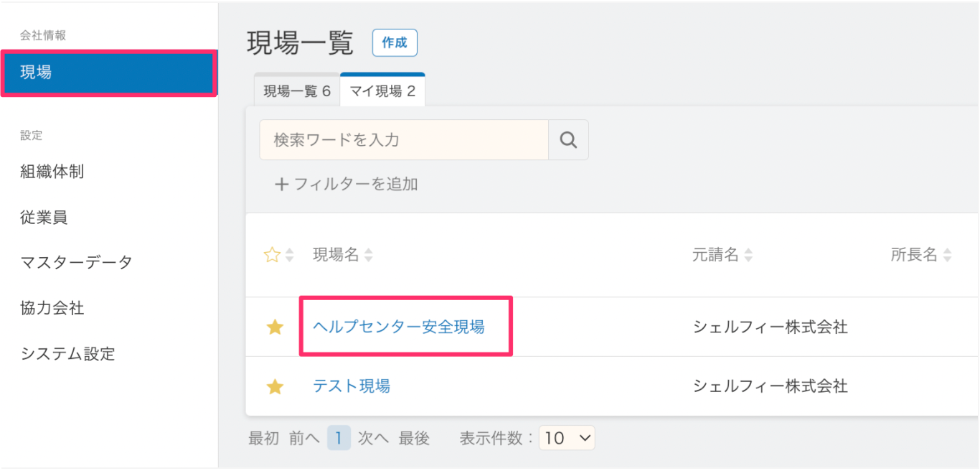Sort the 所長名 column
The height and width of the screenshot is (471, 980).
921,255
